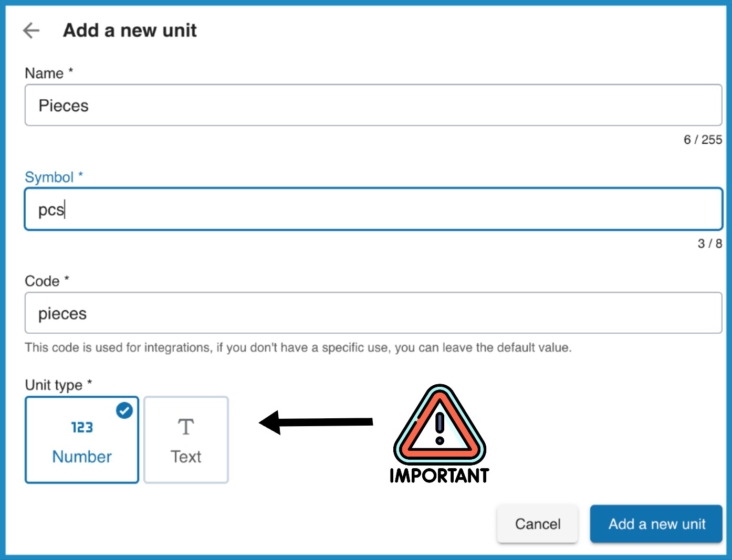The height and width of the screenshot is (560, 732).
Task: Click the Name field label
Action: 45,73
